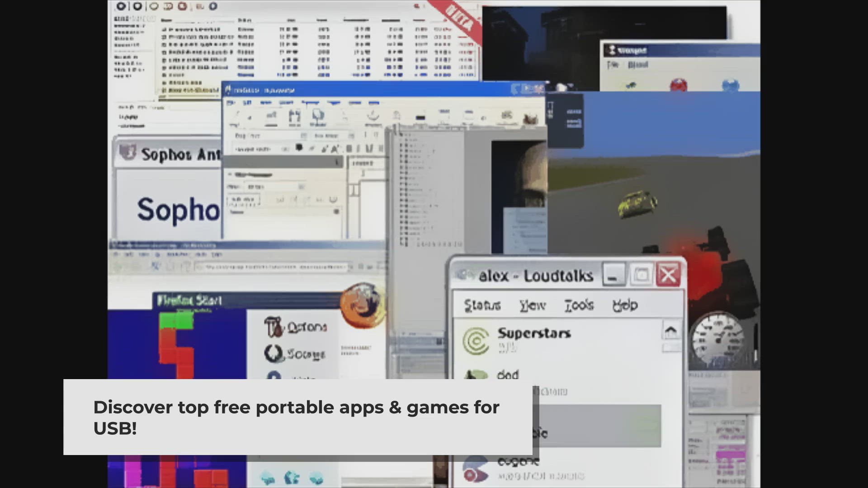The image size is (868, 488).
Task: Open the View menu in Loudtalks
Action: click(533, 305)
